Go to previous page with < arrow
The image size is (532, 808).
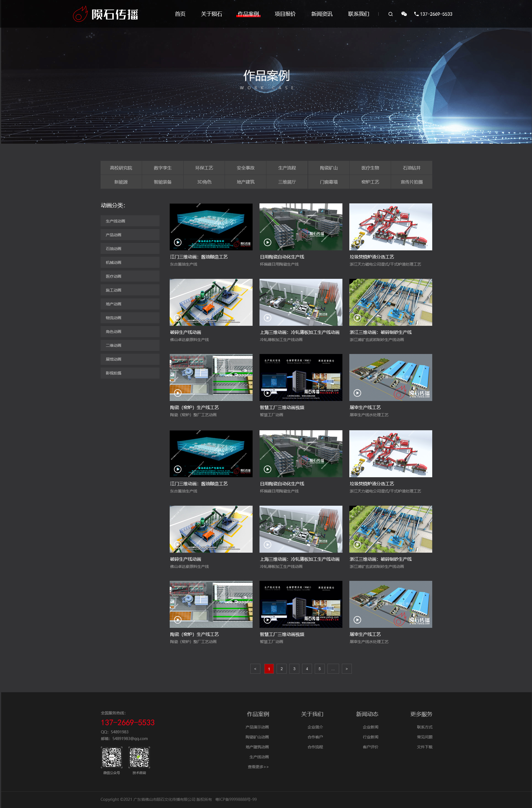click(x=255, y=669)
